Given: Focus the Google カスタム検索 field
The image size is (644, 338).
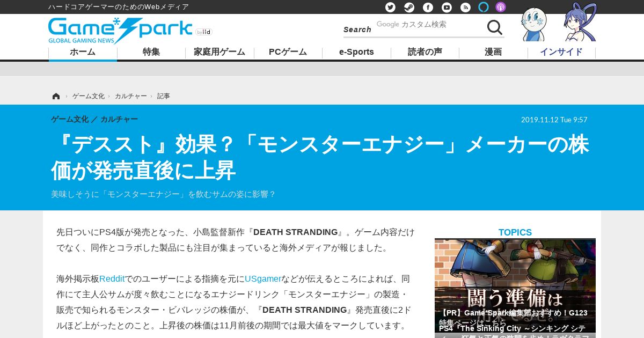Looking at the screenshot, I should [429, 25].
